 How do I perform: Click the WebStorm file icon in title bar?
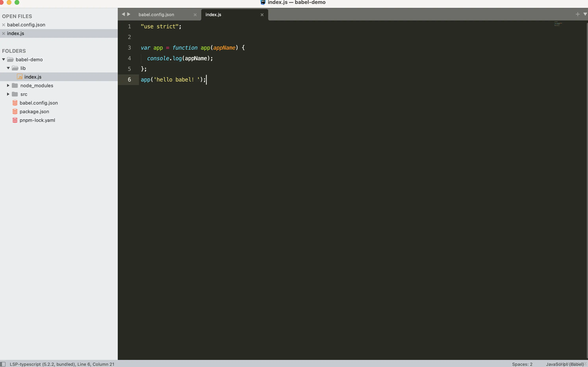click(263, 2)
